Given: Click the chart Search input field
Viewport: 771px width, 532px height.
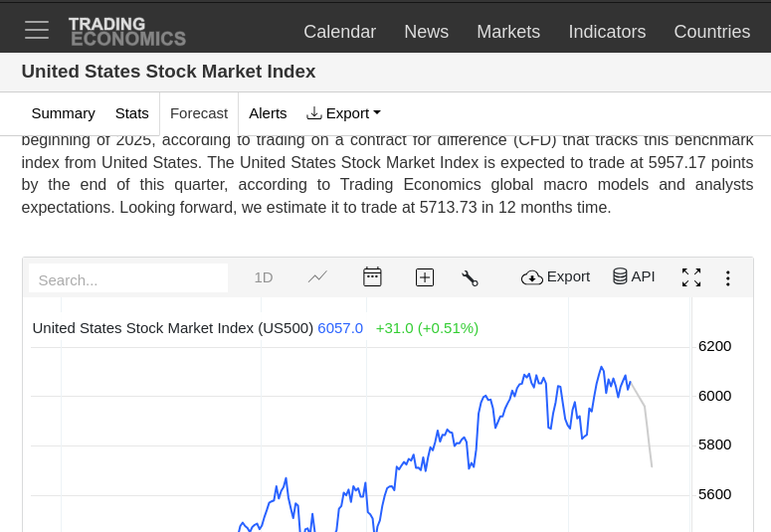Looking at the screenshot, I should [x=128, y=279].
